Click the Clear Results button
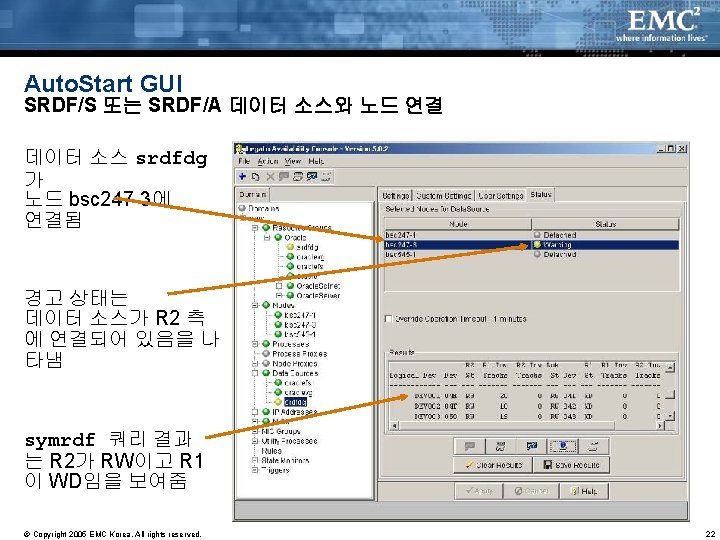Screen dimensions: 720x540 (493, 465)
